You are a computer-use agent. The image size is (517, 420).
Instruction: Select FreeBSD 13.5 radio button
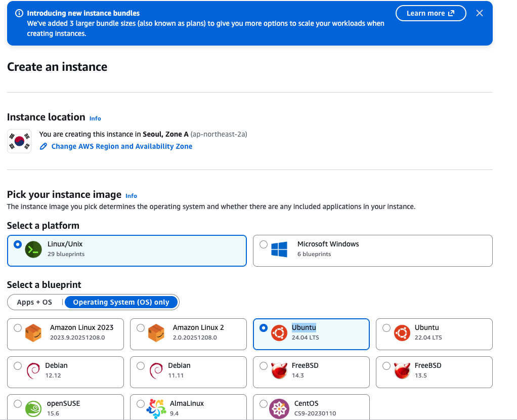point(386,366)
